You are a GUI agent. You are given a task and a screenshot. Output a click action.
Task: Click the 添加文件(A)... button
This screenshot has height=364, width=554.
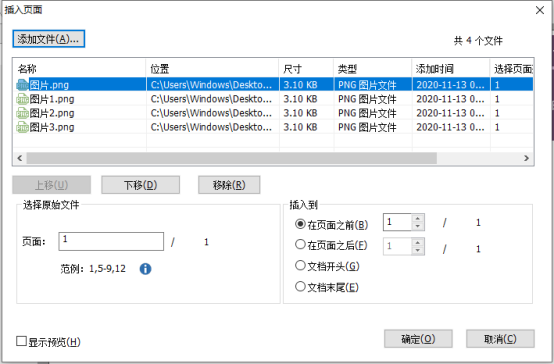coord(49,39)
